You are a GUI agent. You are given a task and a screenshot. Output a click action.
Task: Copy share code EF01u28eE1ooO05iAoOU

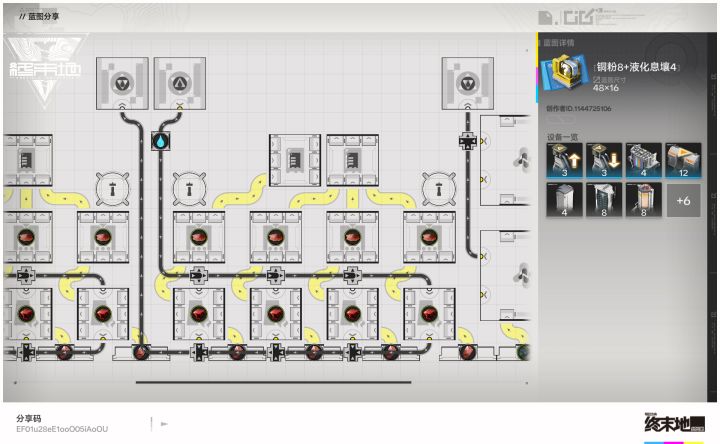tap(62, 429)
